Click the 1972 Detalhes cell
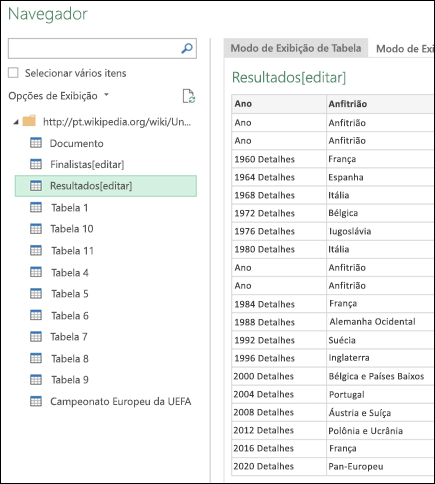 [x=279, y=213]
